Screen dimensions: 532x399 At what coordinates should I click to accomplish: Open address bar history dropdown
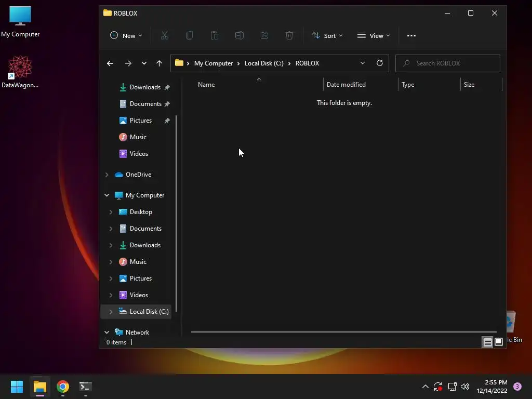pos(362,63)
